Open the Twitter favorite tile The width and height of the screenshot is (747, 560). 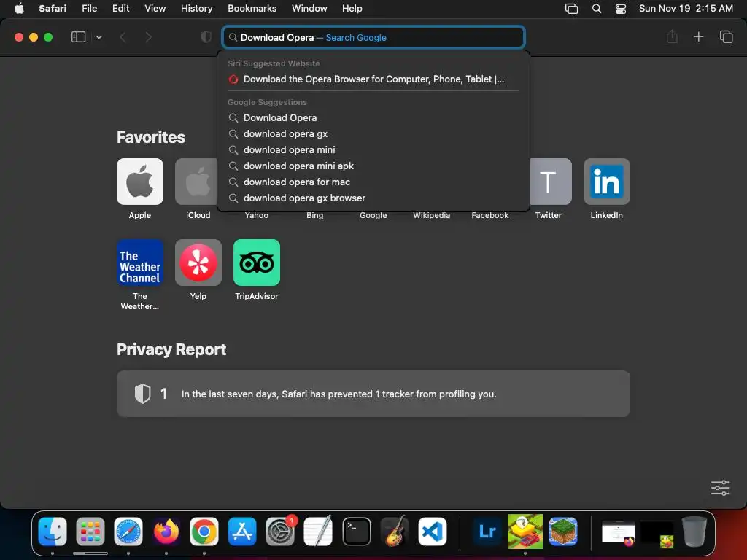pos(551,182)
